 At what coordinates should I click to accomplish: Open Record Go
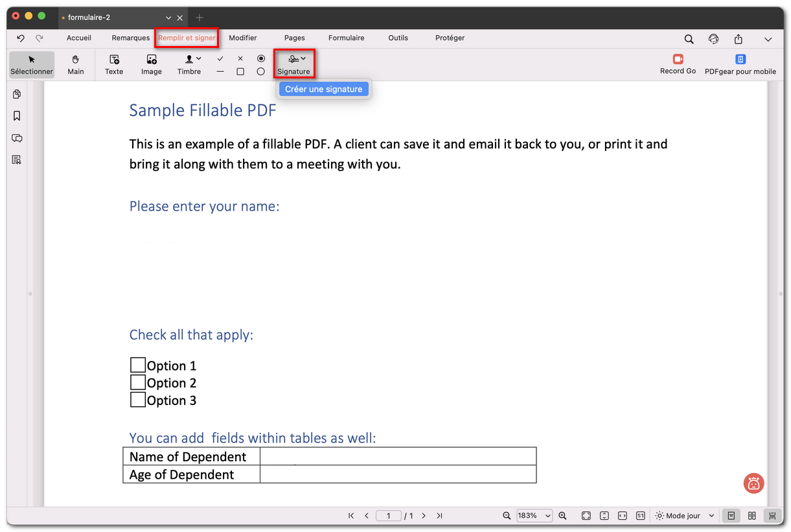(678, 64)
